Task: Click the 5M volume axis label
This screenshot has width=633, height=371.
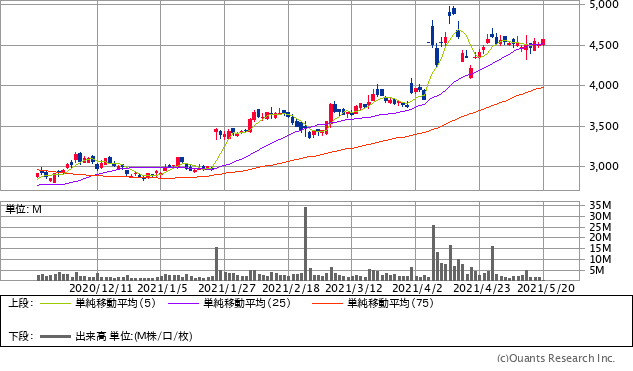Action: click(597, 270)
